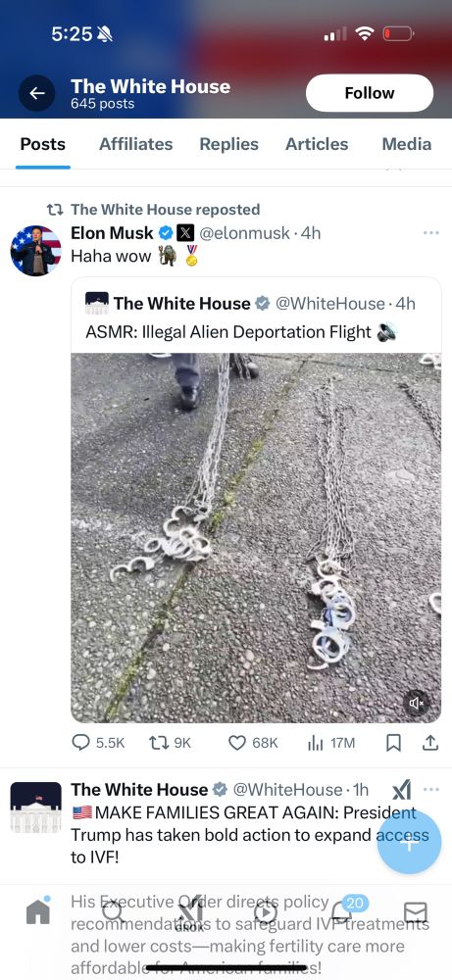Like the post with 68K likes
Viewport: 452px width, 980px height.
(x=253, y=743)
